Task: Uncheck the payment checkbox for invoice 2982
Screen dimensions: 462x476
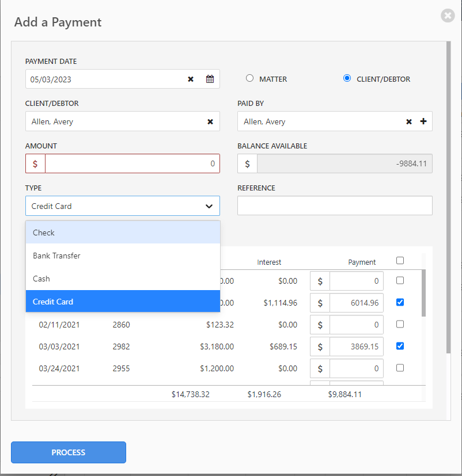Action: pyautogui.click(x=400, y=346)
